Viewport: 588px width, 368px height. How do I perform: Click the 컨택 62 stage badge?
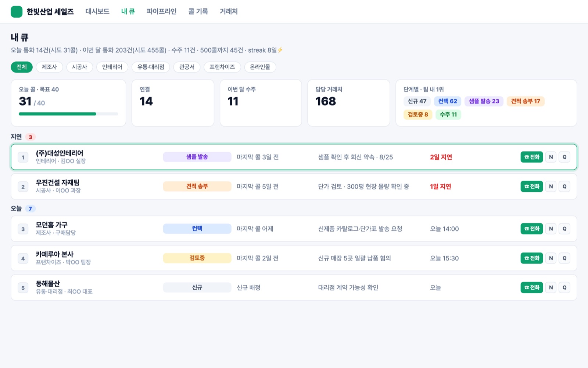coord(448,101)
